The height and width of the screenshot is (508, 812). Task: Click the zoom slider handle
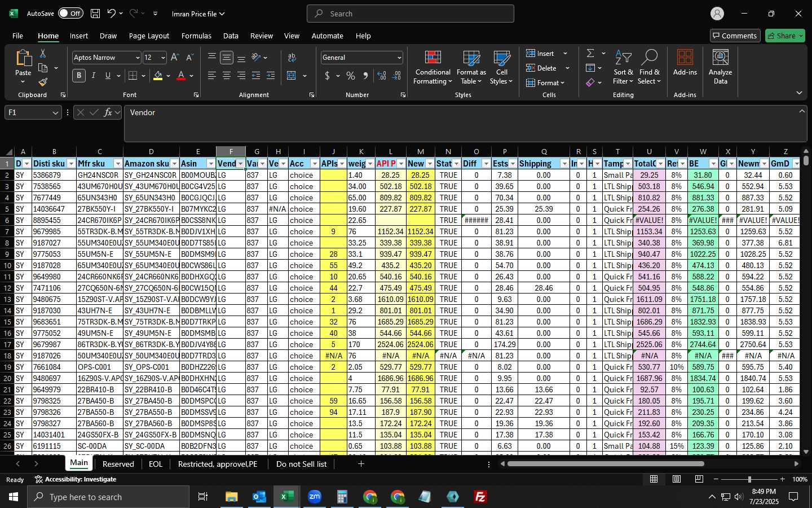click(749, 479)
